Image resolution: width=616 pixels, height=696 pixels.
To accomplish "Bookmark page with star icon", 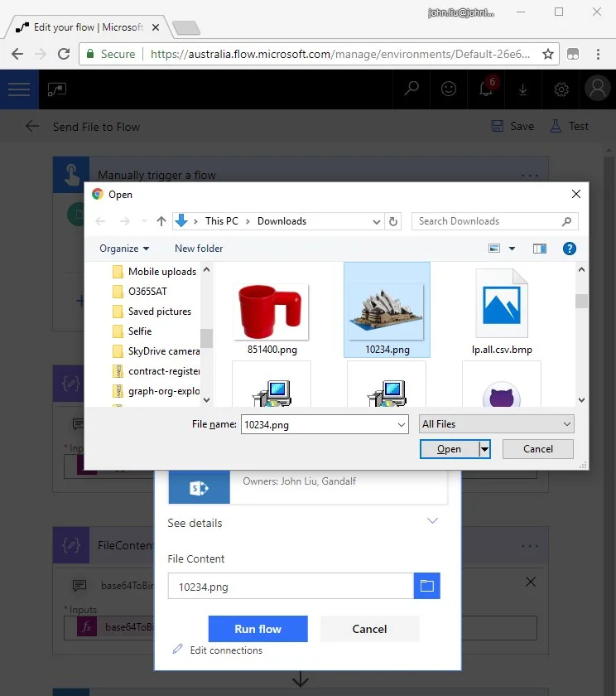I will click(547, 54).
